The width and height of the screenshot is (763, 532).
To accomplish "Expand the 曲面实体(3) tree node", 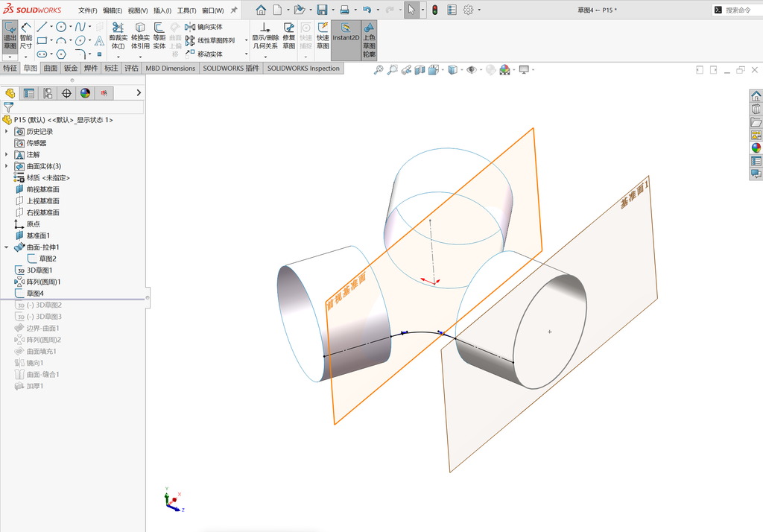I will click(6, 166).
